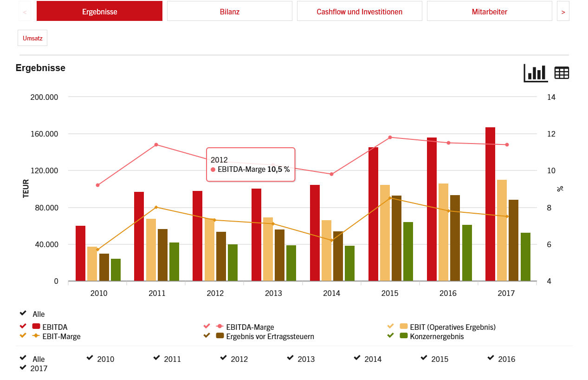The image size is (588, 380).
Task: Uncheck the 2013 year checkbox
Action: [290, 358]
